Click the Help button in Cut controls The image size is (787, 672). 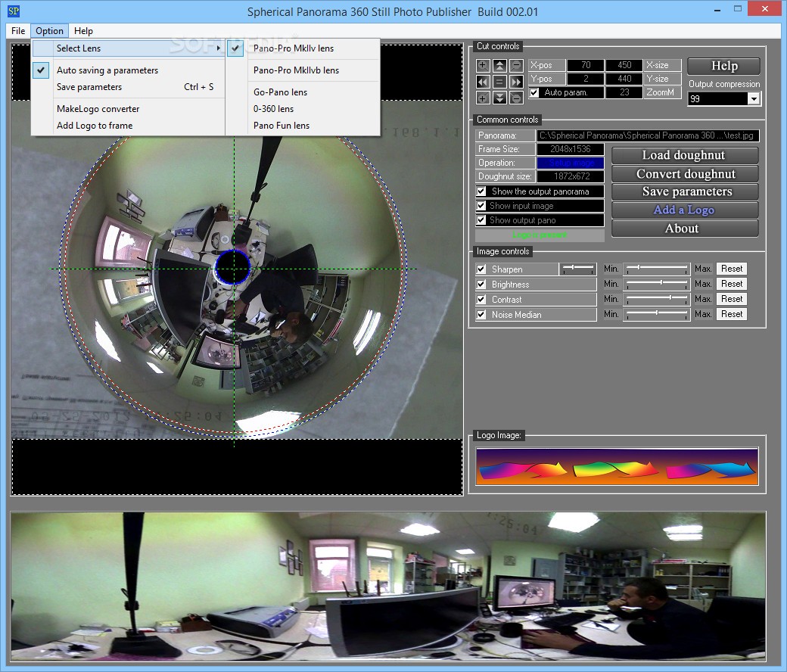coord(723,66)
